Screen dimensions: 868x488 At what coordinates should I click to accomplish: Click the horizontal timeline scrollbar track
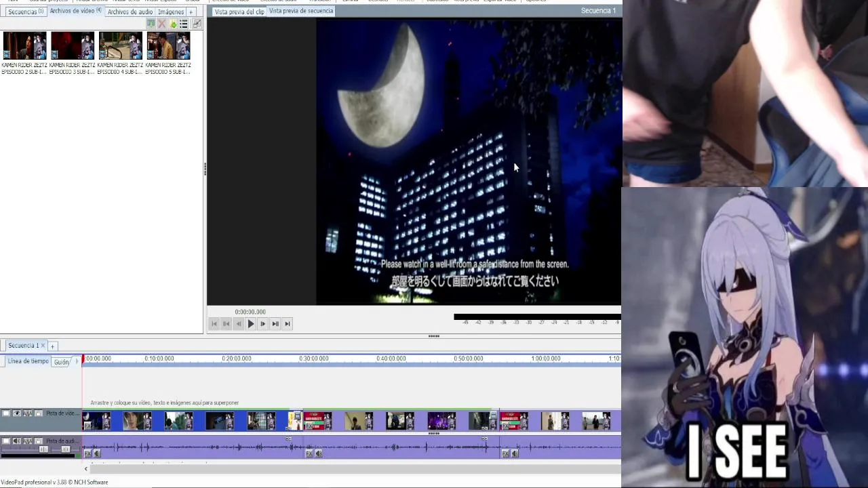356,468
